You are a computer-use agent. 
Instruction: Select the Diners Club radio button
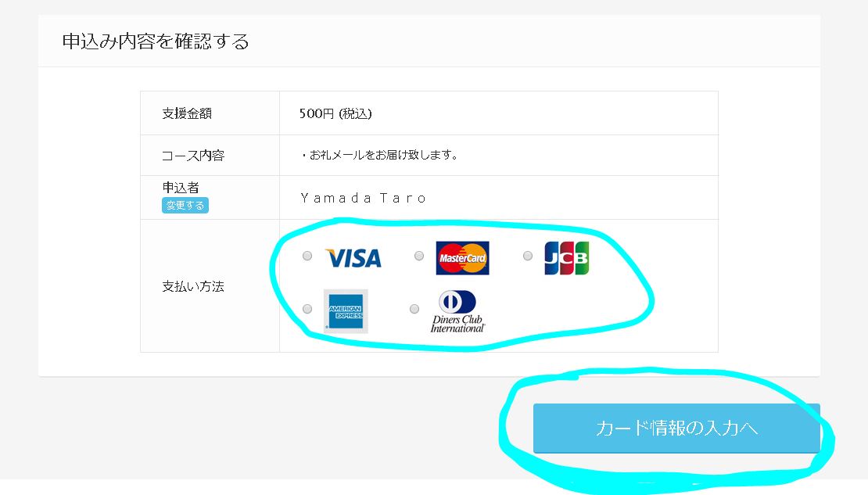click(414, 309)
